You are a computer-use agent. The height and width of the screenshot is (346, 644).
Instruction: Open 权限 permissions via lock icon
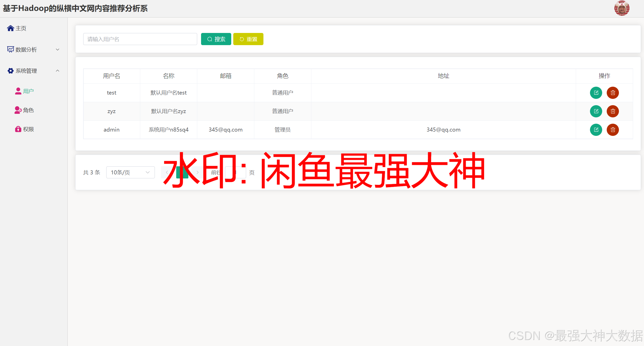point(18,129)
